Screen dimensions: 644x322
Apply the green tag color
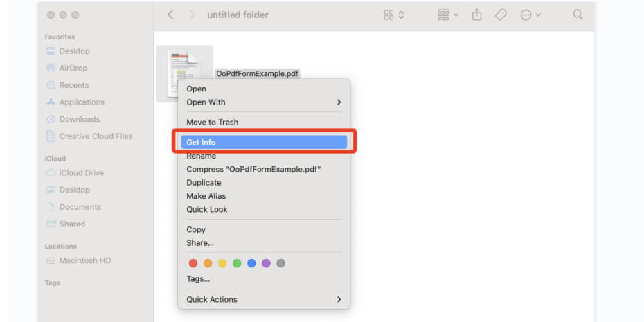[237, 263]
